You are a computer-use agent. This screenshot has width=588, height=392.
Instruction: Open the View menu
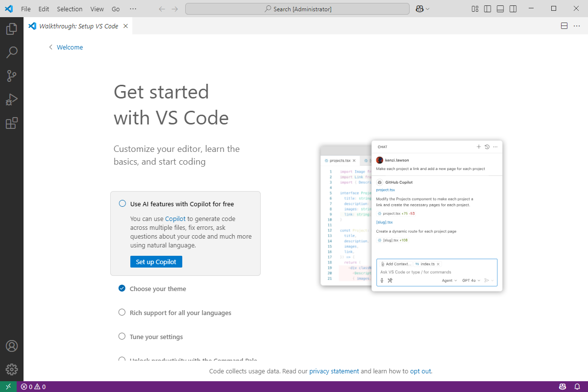coord(97,9)
